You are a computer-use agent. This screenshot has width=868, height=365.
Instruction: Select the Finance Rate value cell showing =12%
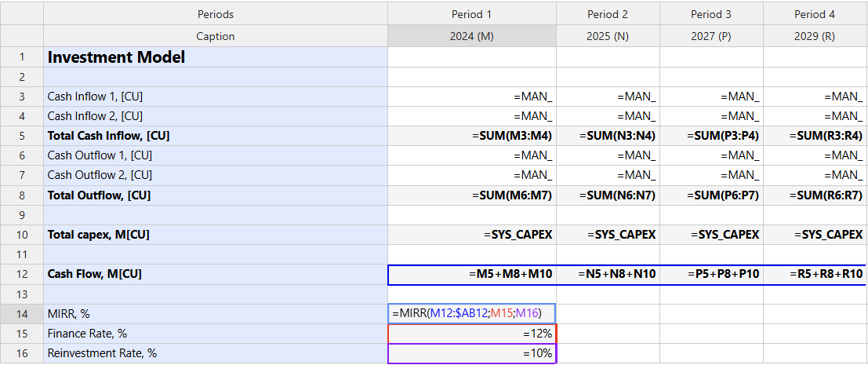(472, 334)
